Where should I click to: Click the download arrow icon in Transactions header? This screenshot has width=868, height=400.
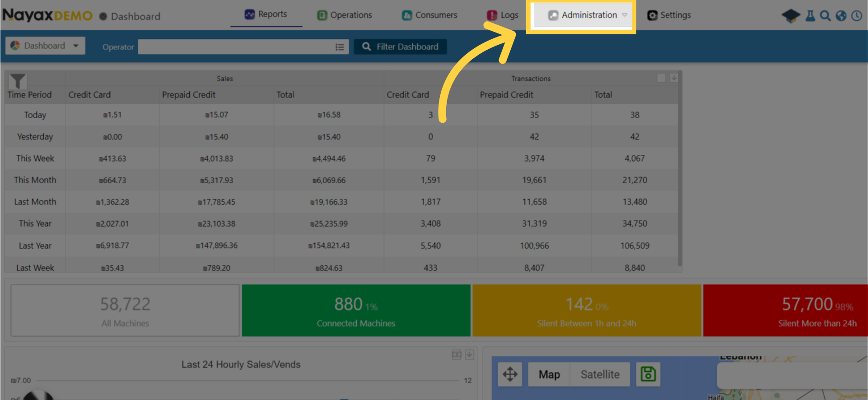[674, 78]
